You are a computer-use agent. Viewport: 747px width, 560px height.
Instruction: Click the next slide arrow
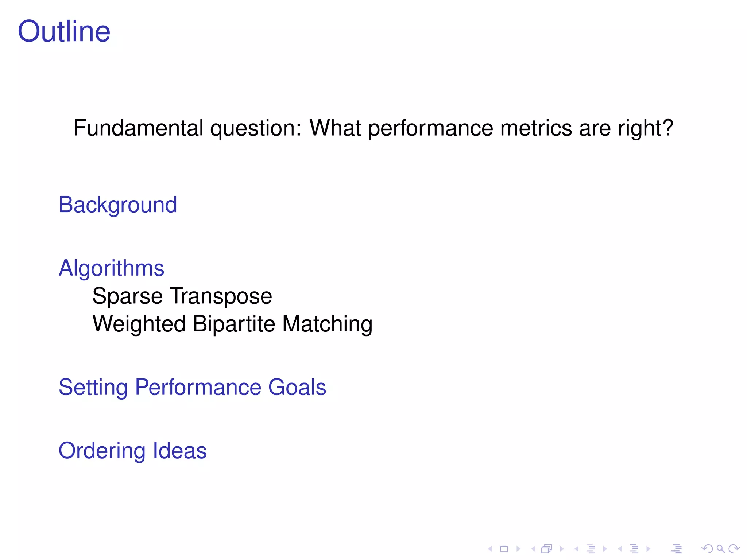(518, 549)
